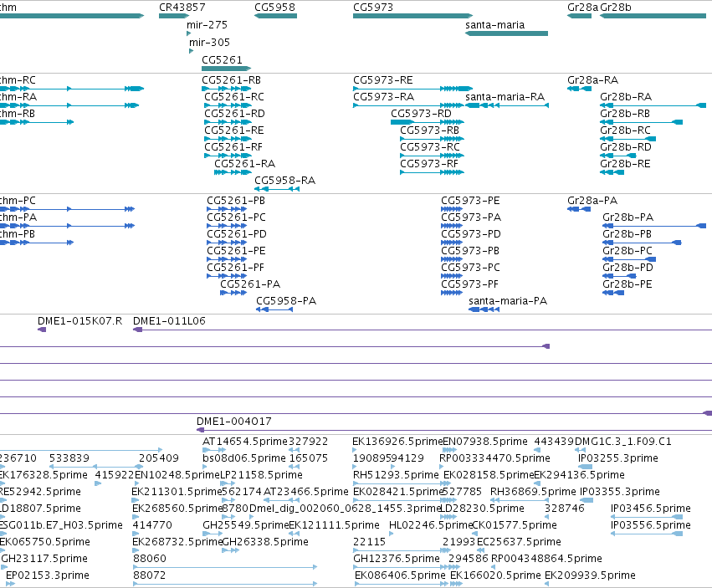Click the Gr28b-PD protein label

[628, 268]
